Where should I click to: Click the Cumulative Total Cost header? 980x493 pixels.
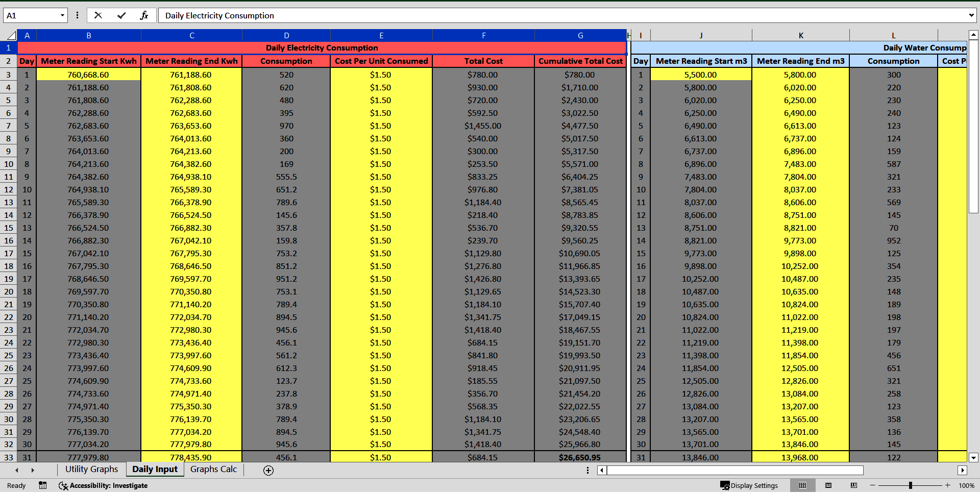580,61
